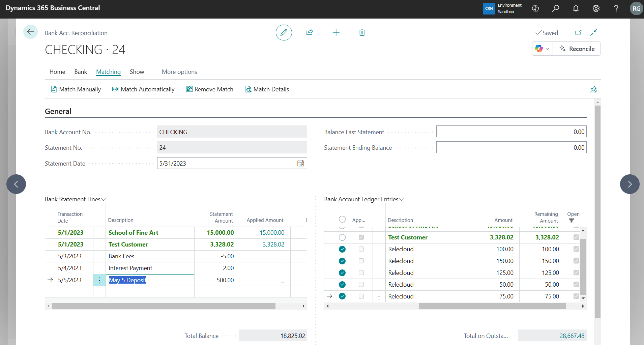Click the delete trash can icon

(x=362, y=32)
